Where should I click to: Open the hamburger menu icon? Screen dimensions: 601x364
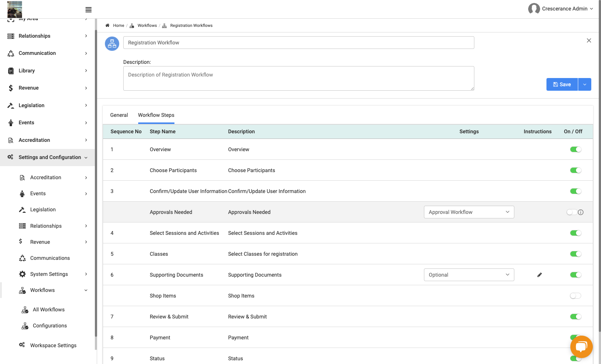(89, 10)
